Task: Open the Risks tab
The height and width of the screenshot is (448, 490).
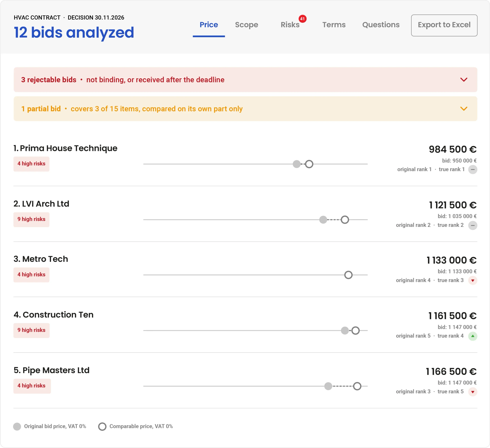Action: [x=290, y=25]
